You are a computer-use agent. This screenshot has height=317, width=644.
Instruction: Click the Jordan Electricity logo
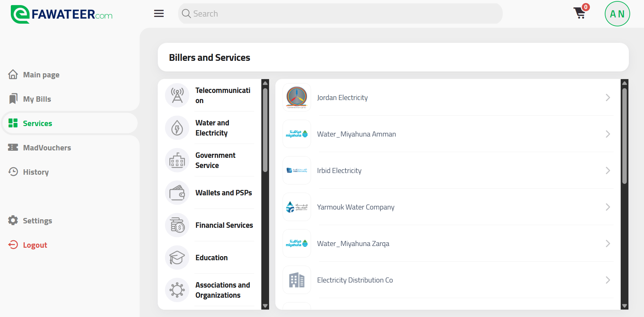point(297,97)
